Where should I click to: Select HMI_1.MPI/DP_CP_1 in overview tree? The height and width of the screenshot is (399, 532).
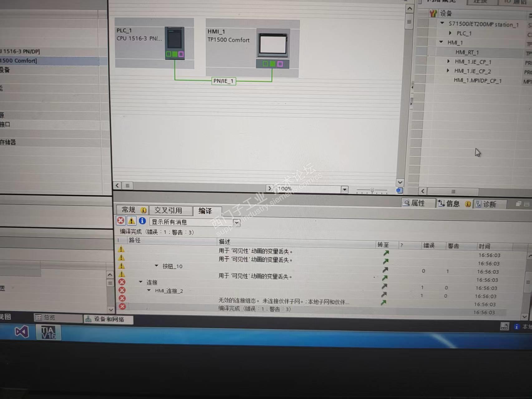[x=478, y=80]
